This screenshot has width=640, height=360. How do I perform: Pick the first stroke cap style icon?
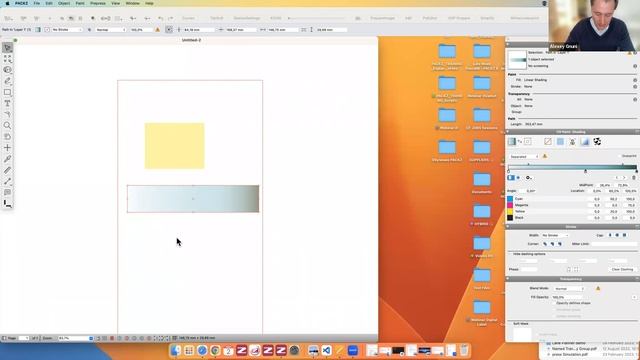610,236
